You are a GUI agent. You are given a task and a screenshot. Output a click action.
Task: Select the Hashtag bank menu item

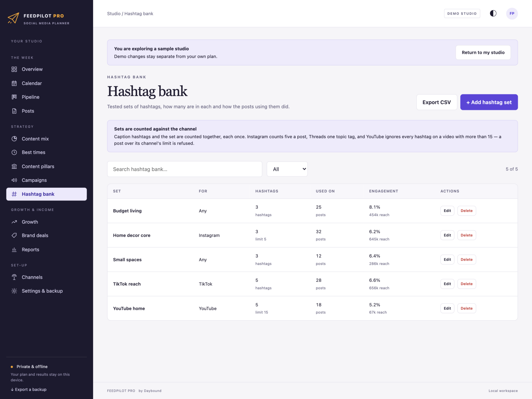pyautogui.click(x=47, y=194)
